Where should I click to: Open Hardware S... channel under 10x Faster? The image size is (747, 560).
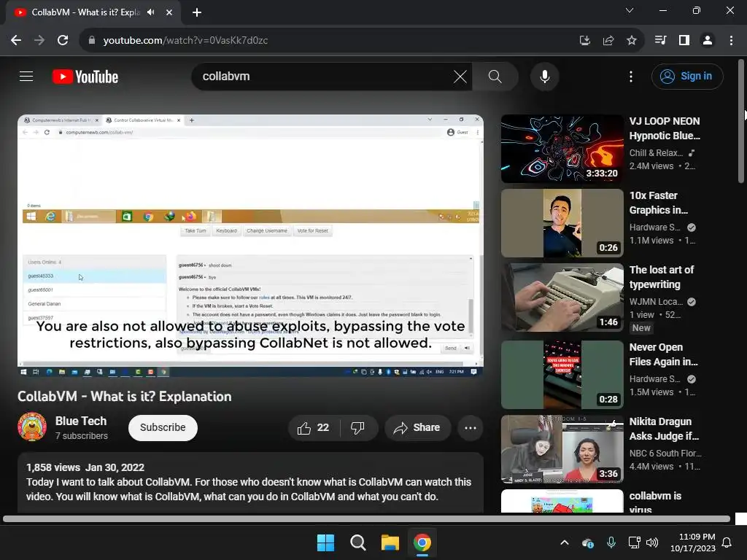tap(654, 227)
